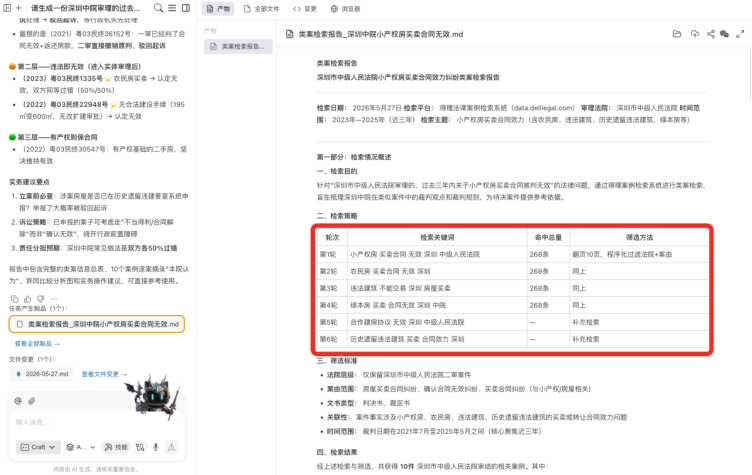Click table cell 历史遗留违法建筑 买卖 合同效力 深圳
Viewport: 752px width, 475px height.
407,339
